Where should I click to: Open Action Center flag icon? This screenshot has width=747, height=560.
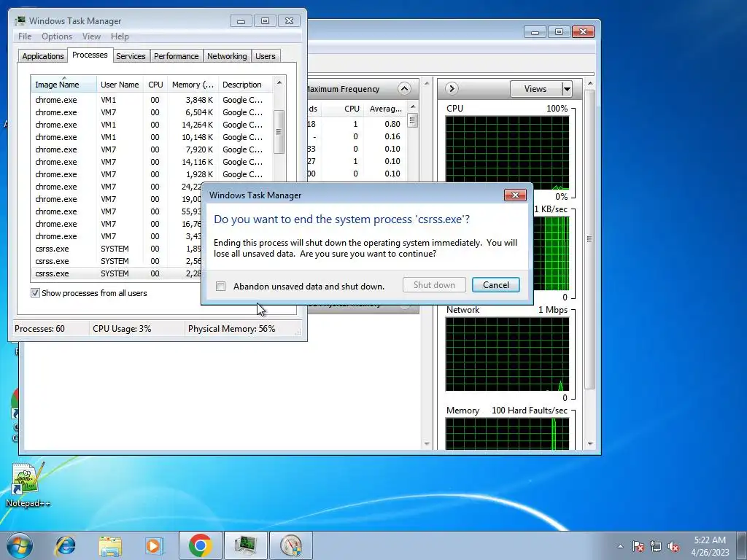(x=638, y=546)
